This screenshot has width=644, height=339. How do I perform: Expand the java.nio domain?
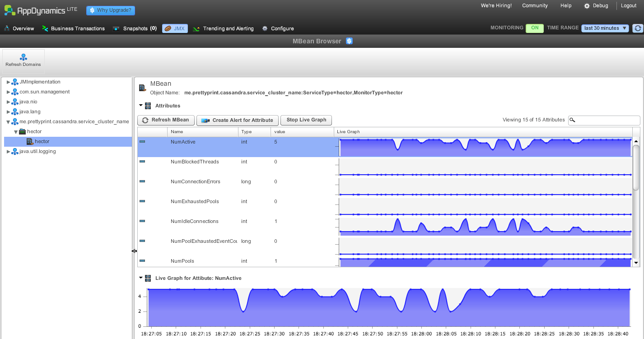click(x=8, y=102)
